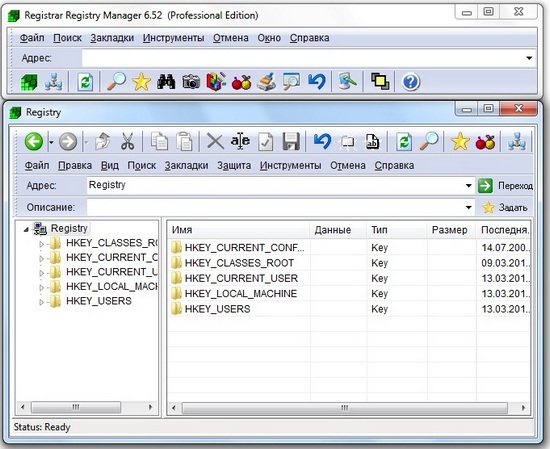
Task: Click the apples compare icon in Registry toolbar
Action: [x=485, y=142]
